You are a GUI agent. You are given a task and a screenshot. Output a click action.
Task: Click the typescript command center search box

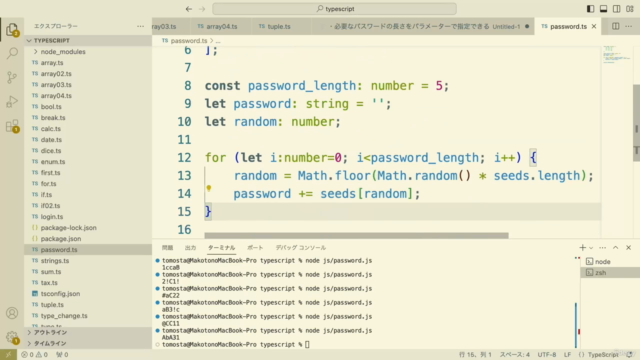(334, 9)
